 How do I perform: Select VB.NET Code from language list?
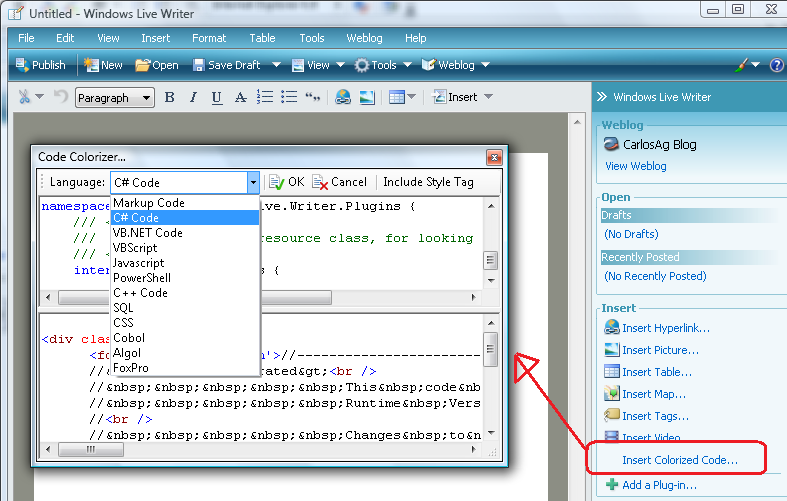click(185, 233)
